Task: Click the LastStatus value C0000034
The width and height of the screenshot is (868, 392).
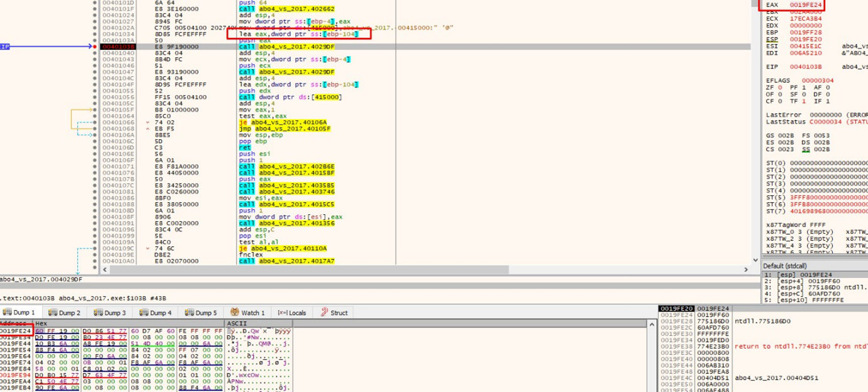Action: pos(826,122)
